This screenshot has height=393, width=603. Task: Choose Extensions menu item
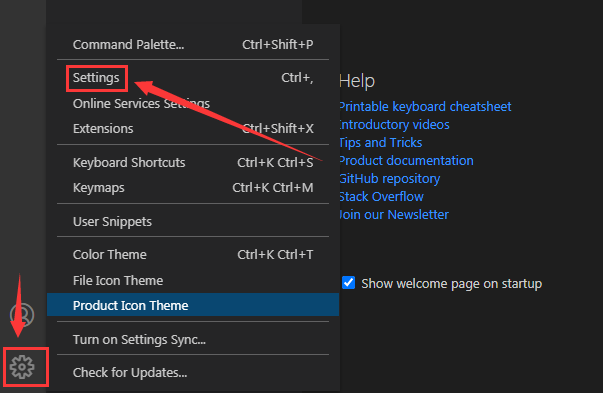click(193, 128)
